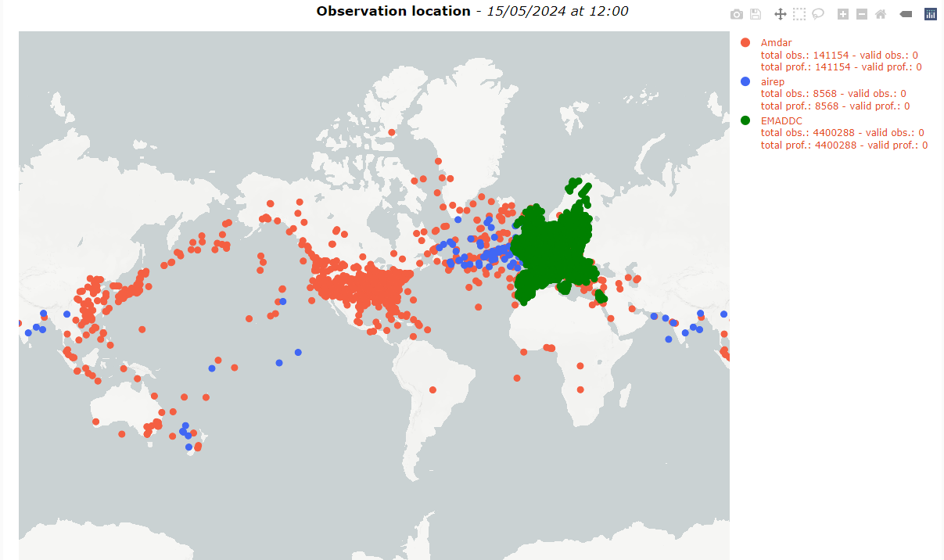This screenshot has height=560, width=944.
Task: Toggle hover labels with the tag icon
Action: pyautogui.click(x=906, y=14)
